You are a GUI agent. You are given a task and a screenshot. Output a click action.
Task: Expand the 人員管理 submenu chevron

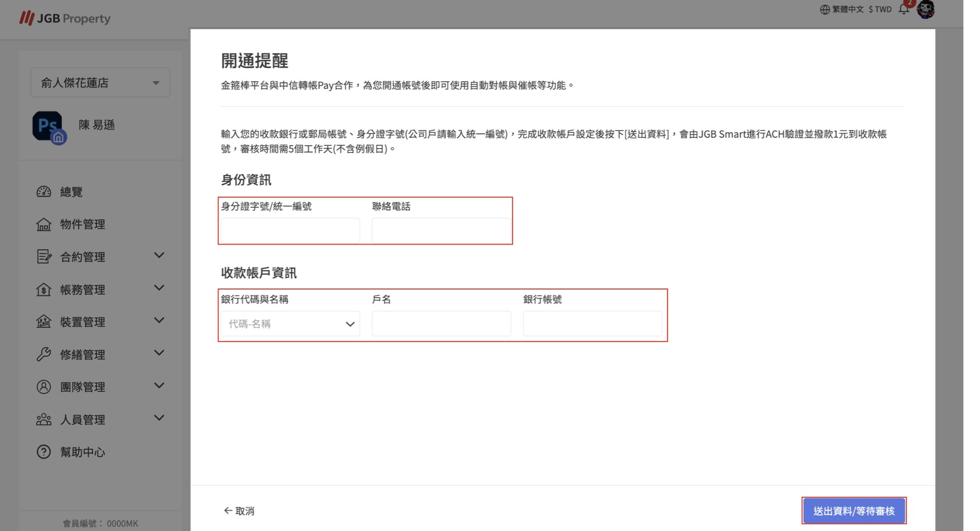click(159, 418)
